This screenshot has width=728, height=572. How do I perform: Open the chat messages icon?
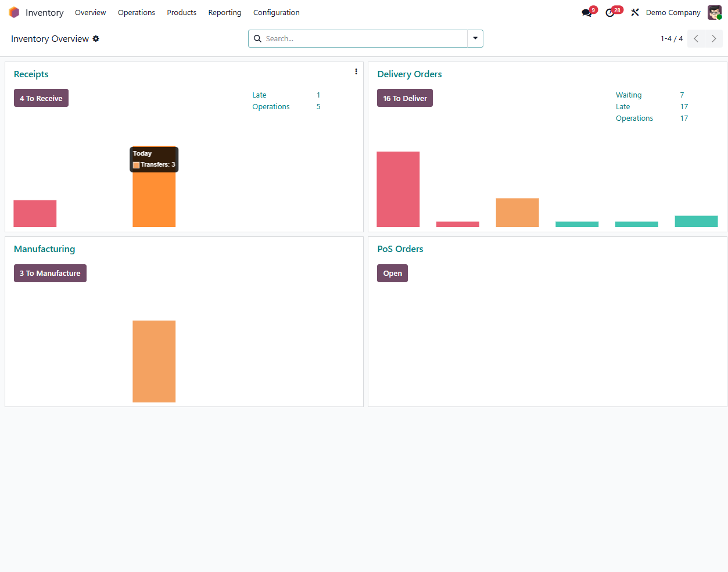point(587,13)
